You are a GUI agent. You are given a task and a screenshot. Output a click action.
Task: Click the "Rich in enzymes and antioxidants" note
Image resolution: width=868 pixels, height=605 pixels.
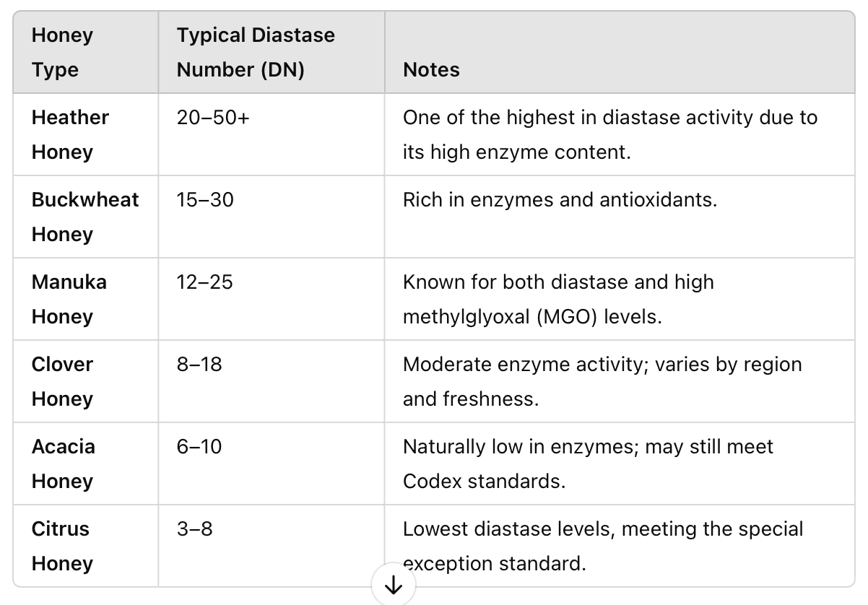560,200
